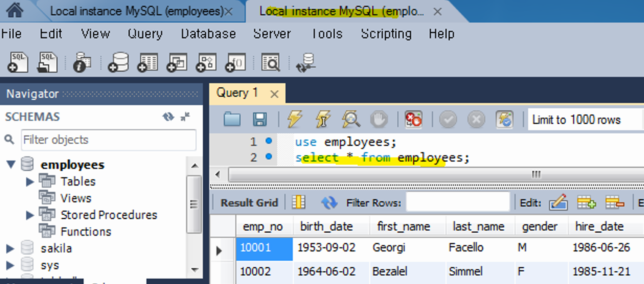Reconnect to DBMS icon
The width and height of the screenshot is (644, 284).
305,62
